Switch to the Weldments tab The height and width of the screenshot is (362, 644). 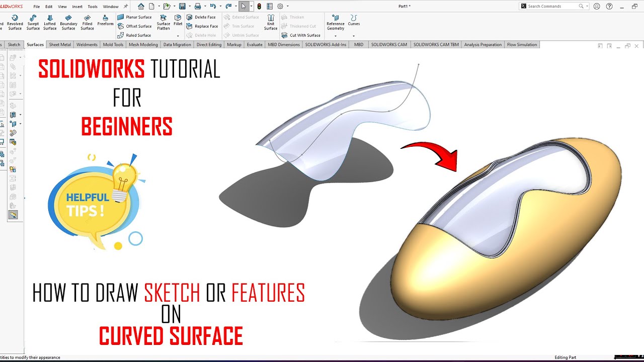click(87, 45)
